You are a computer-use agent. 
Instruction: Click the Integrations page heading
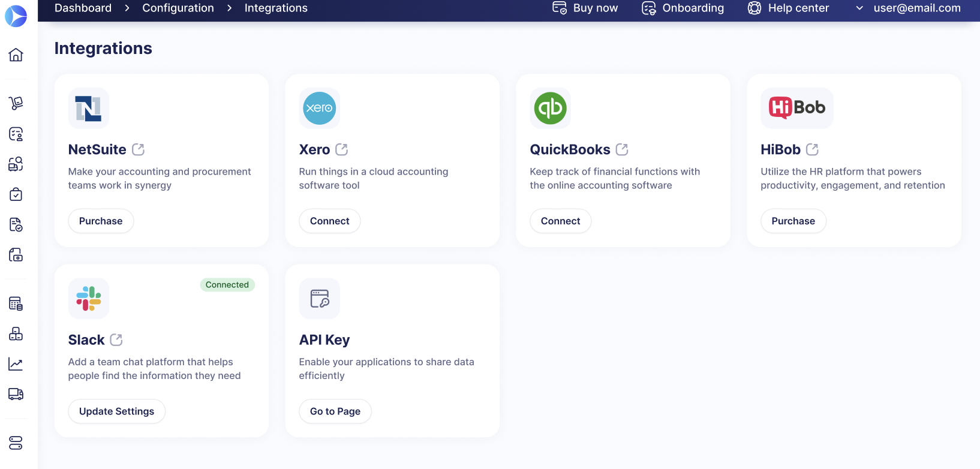[103, 48]
